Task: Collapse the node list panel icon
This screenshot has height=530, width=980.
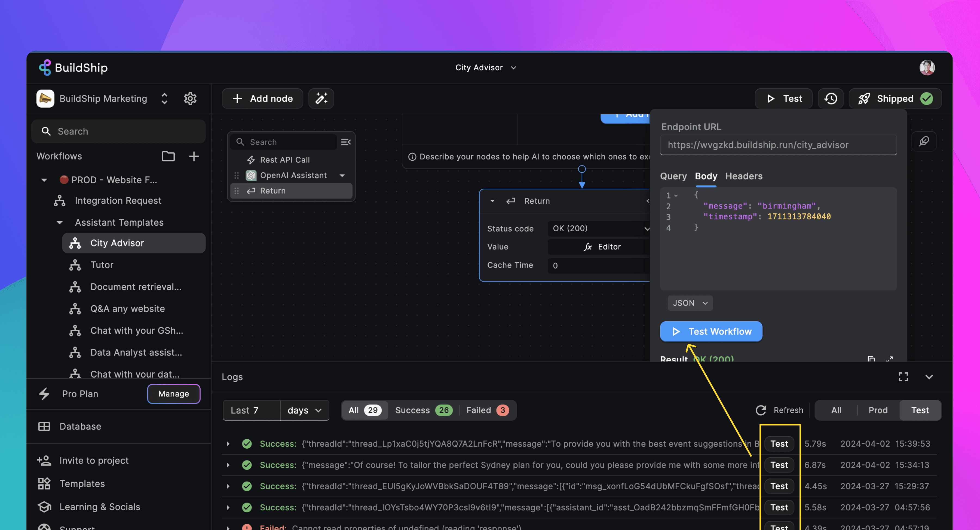Action: 345,142
